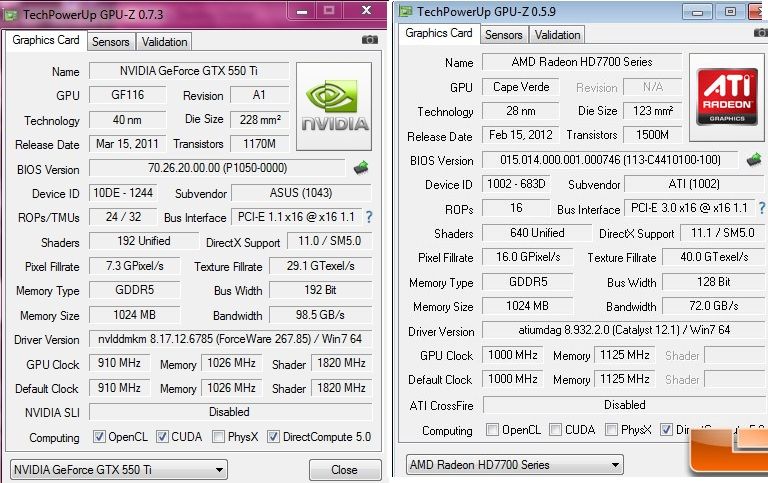The height and width of the screenshot is (483, 768).
Task: Click the 28 nm Technology value
Action: [521, 111]
